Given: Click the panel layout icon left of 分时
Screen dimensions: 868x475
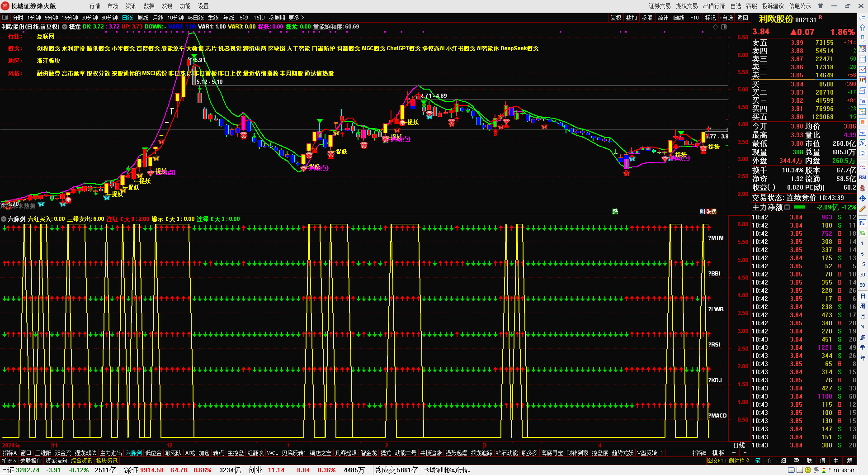Looking at the screenshot, I should (5, 18).
